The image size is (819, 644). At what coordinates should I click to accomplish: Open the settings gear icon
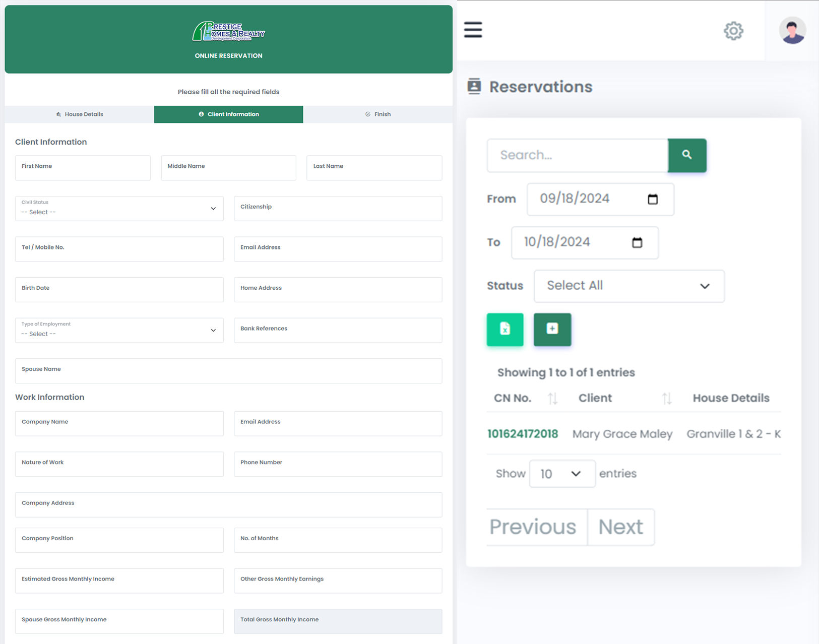click(733, 31)
